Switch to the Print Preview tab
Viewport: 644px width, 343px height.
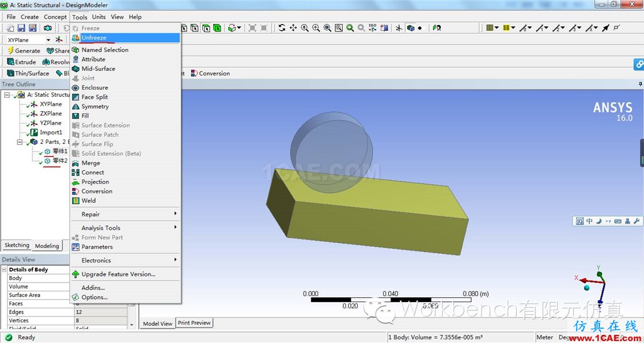click(x=194, y=323)
